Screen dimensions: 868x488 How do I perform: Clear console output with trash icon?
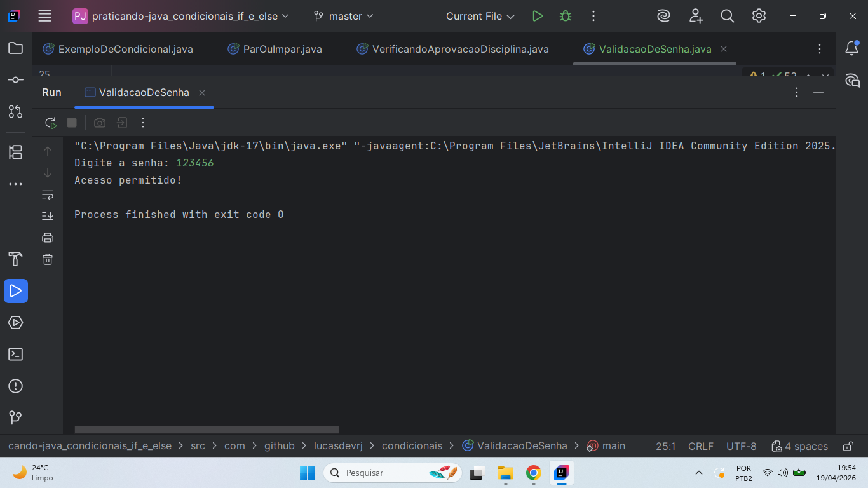pos(48,259)
